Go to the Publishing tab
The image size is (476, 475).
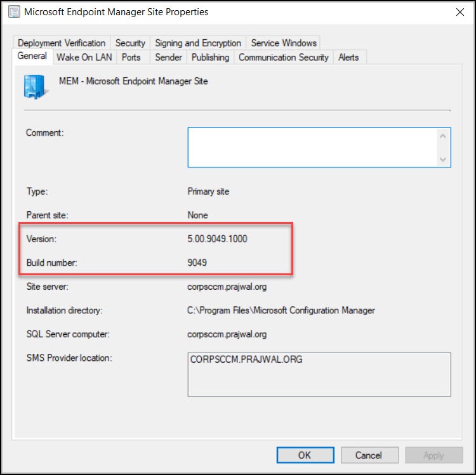coord(210,57)
